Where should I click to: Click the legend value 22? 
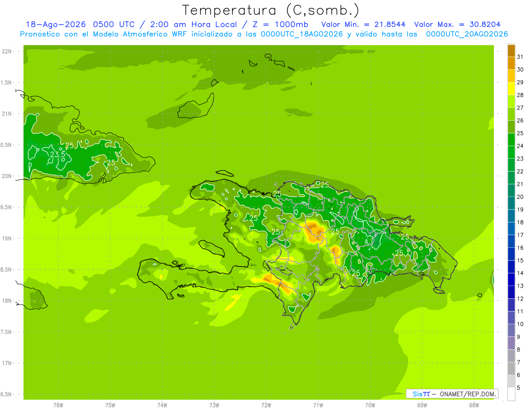(x=520, y=172)
